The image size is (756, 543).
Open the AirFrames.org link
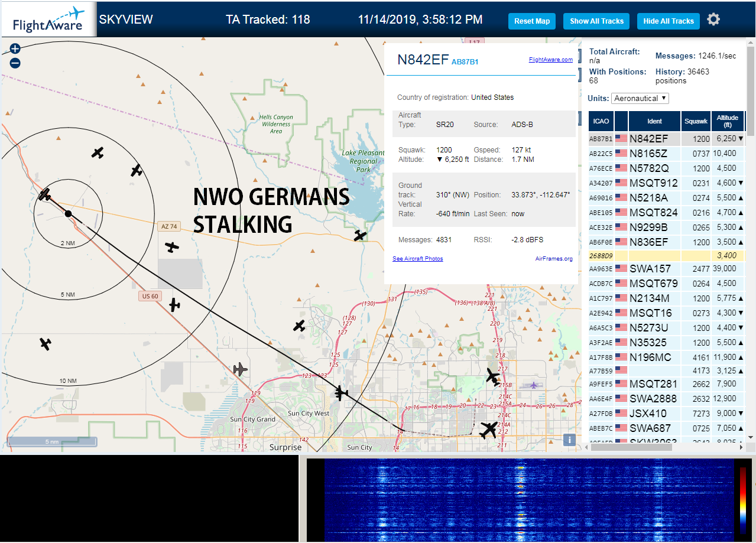coord(554,259)
